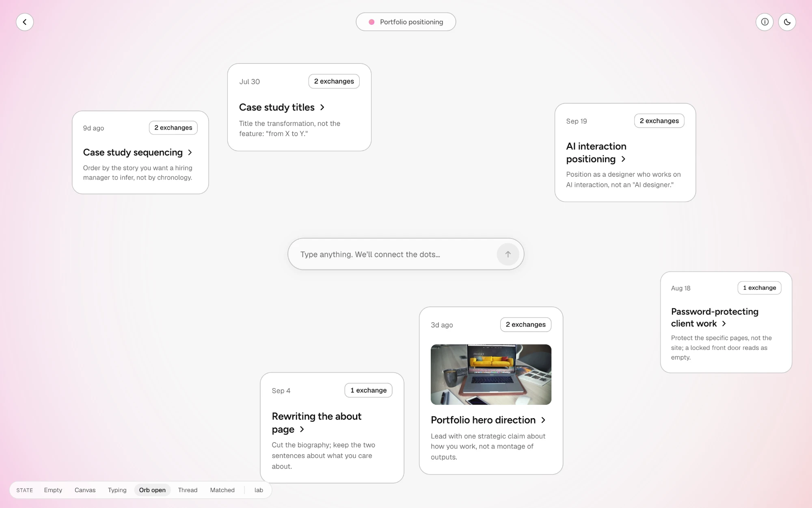
Task: Click 'Protect the specific pages' summary text
Action: point(721,347)
